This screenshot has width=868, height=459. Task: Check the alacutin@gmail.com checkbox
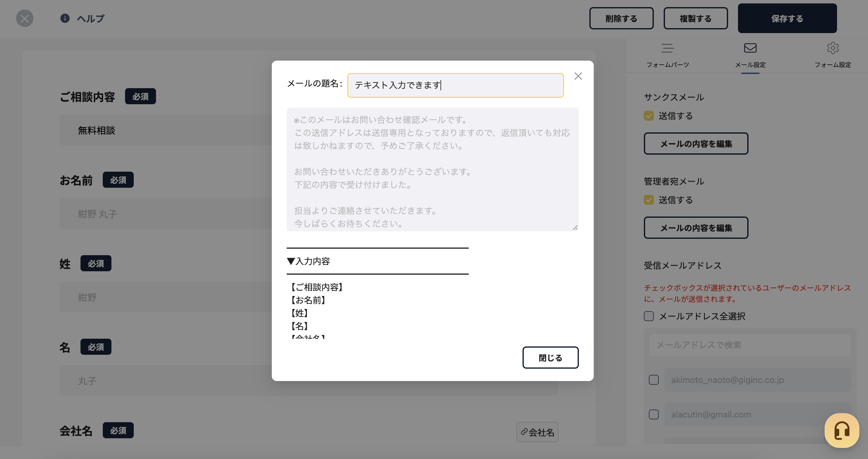click(654, 414)
